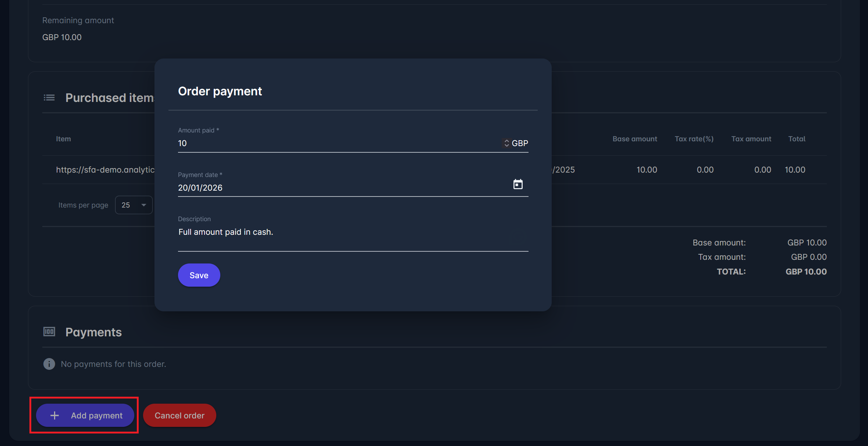
Task: Click the red Cancel order button
Action: pos(179,415)
